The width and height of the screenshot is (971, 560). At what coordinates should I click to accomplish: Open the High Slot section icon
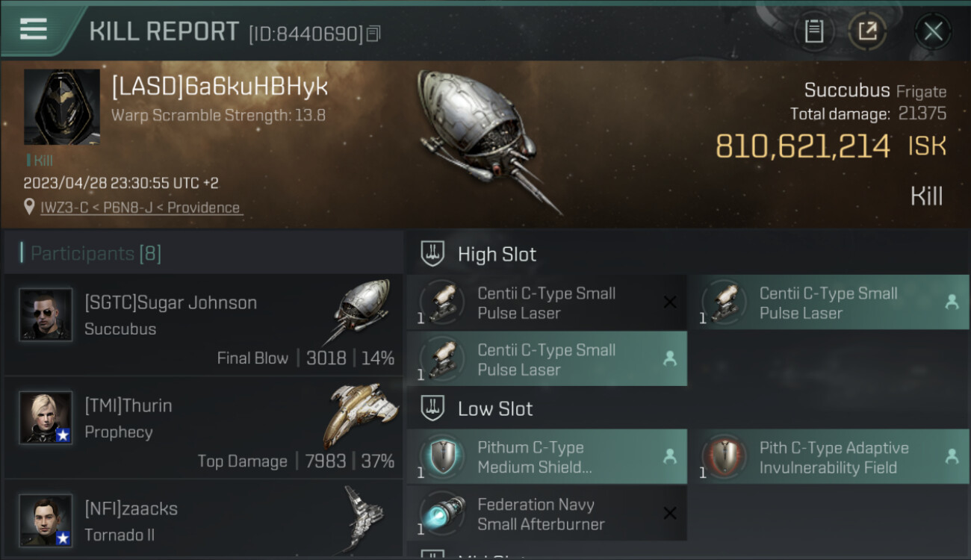(x=432, y=254)
